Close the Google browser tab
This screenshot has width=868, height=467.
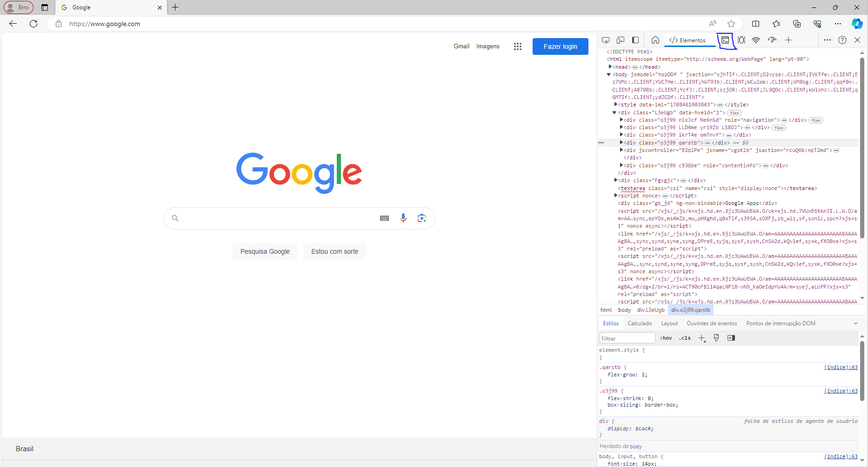tap(160, 7)
